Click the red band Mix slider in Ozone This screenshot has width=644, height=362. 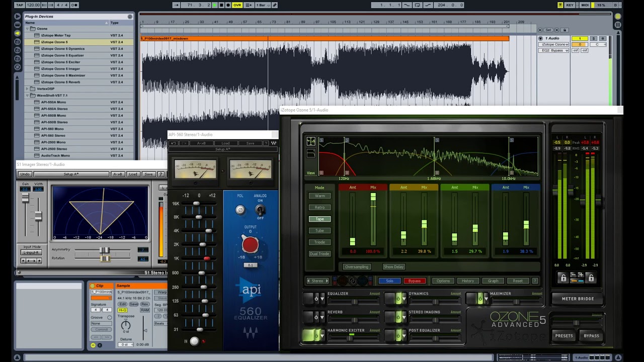373,197
